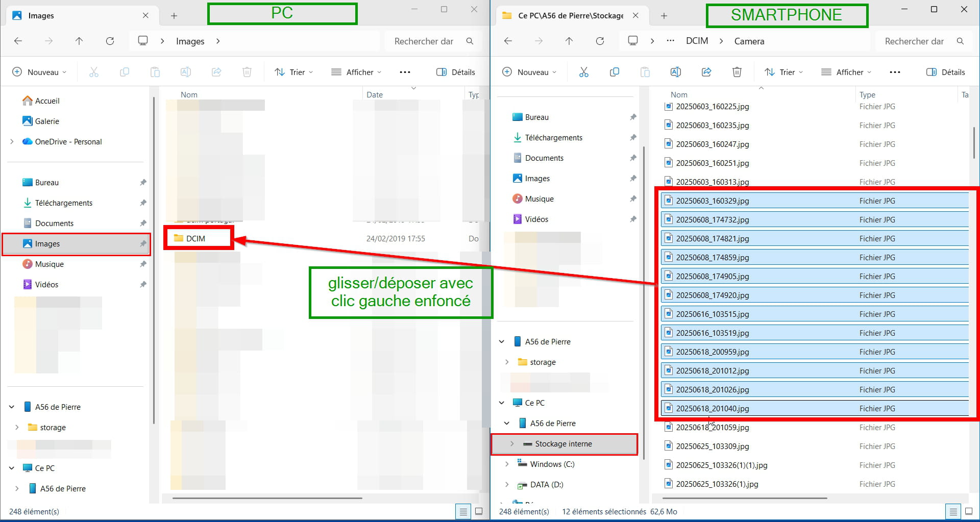This screenshot has width=980, height=522.
Task: Click the horizontal scrollbar in the PC file list
Action: [x=267, y=498]
